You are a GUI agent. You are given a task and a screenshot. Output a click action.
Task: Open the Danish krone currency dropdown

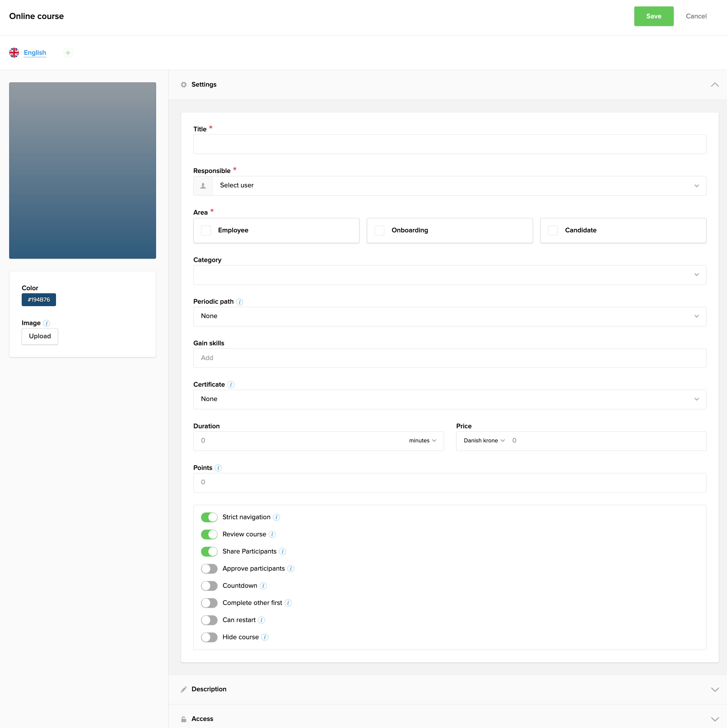484,441
